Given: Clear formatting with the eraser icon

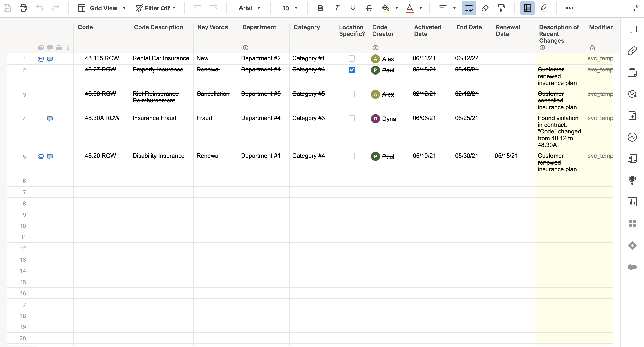Looking at the screenshot, I should pyautogui.click(x=485, y=8).
